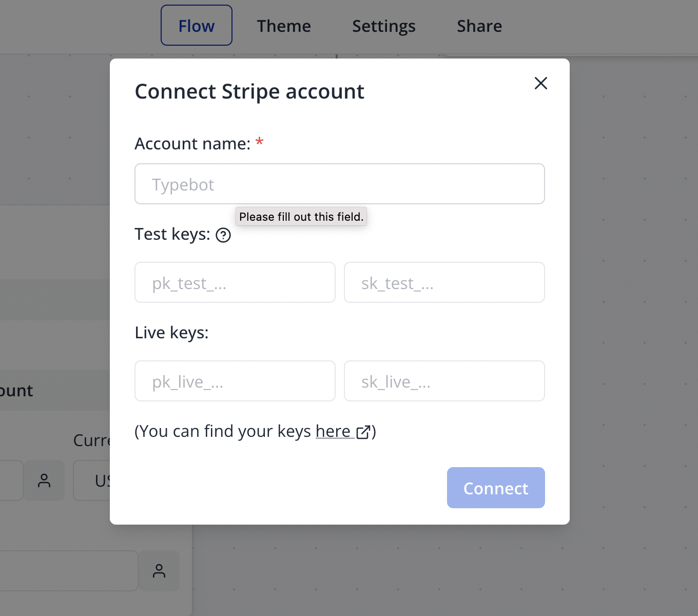Screen dimensions: 698x616
Task: Click the sk_live key input
Action: [x=444, y=381]
